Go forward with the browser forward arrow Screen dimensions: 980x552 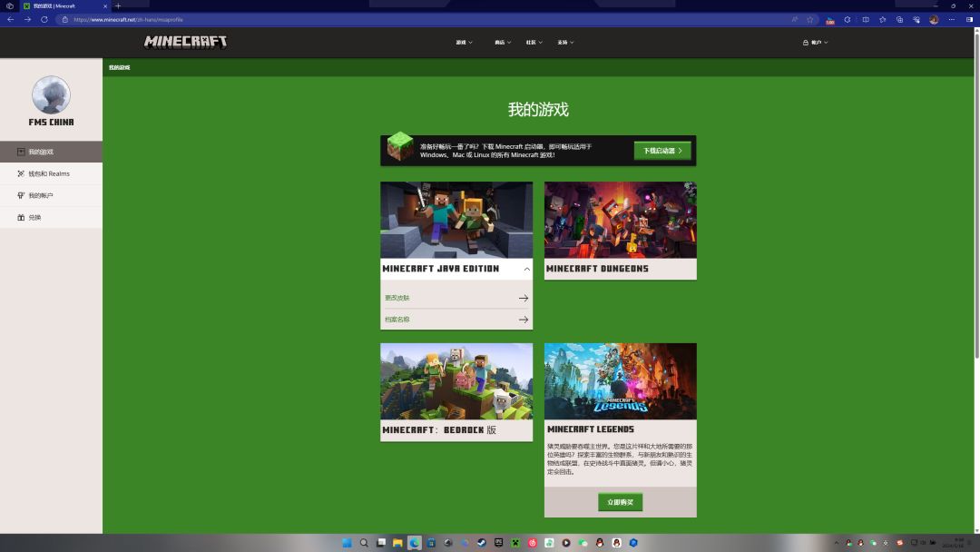pos(27,19)
